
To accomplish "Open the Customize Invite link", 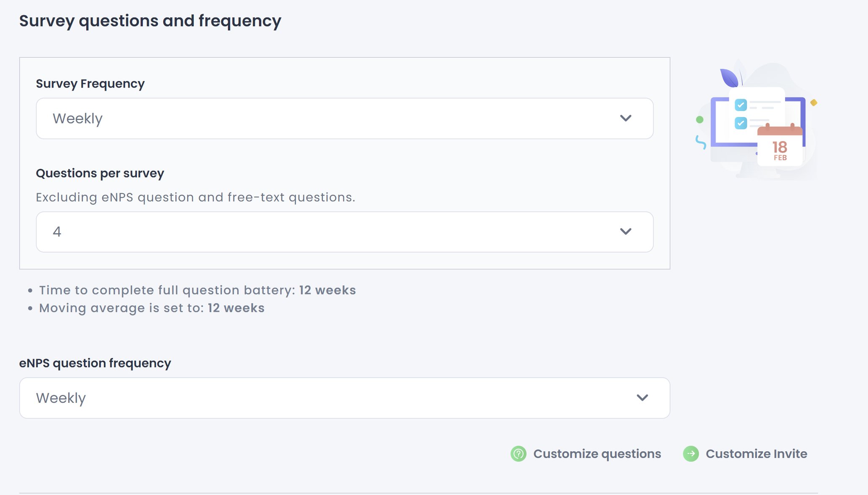I will 756,454.
